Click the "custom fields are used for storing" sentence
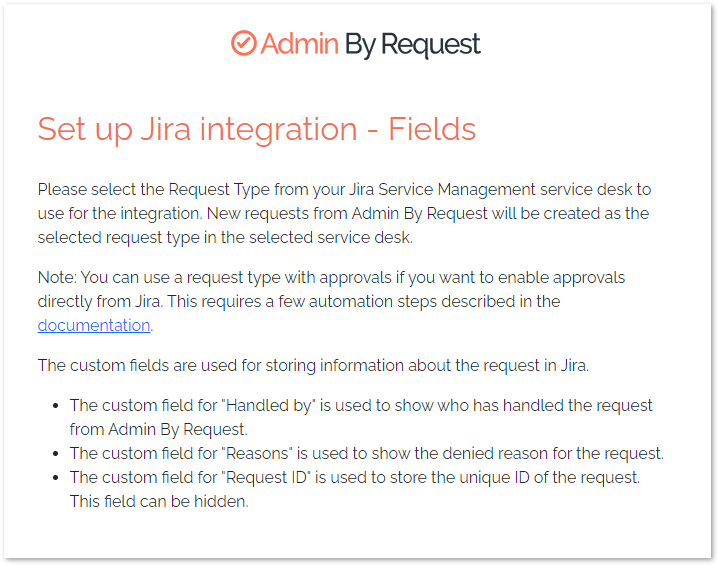Screen dimensions: 719x566 313,366
